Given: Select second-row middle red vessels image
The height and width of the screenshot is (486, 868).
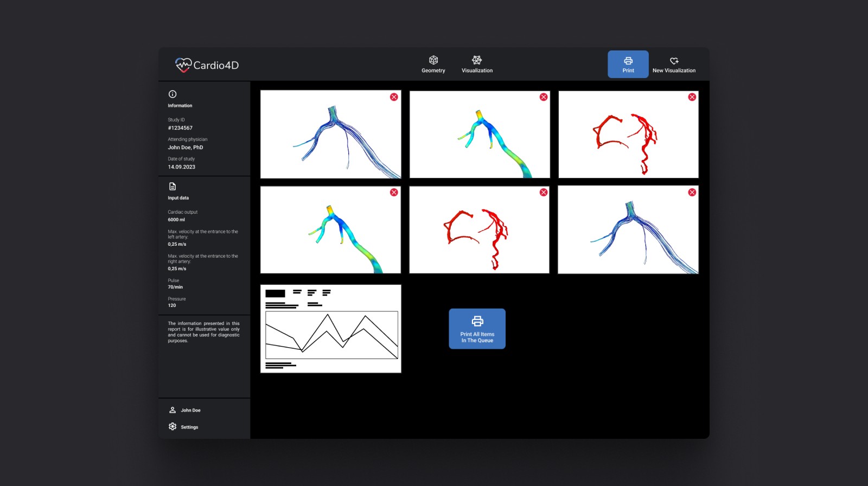Looking at the screenshot, I should pyautogui.click(x=479, y=230).
